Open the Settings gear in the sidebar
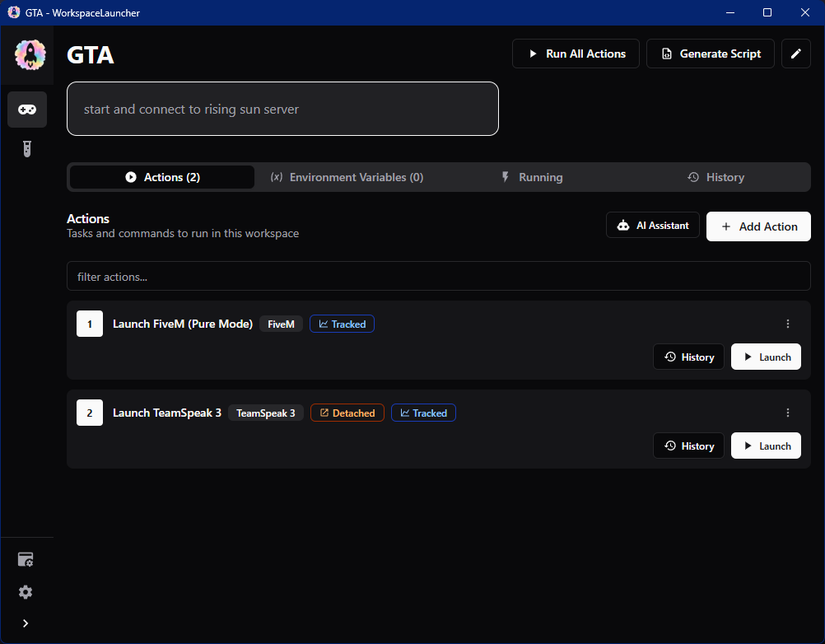The height and width of the screenshot is (644, 825). pyautogui.click(x=26, y=592)
